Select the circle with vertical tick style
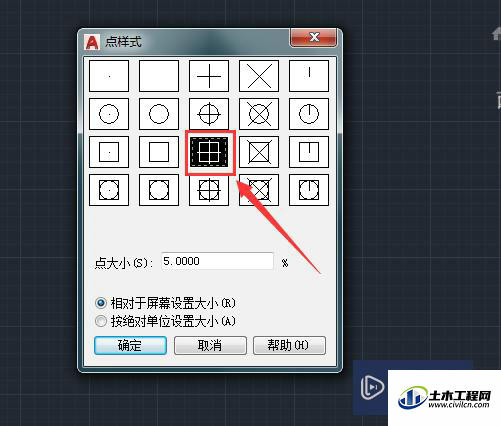Screen dimensions: 501x426 click(x=309, y=114)
